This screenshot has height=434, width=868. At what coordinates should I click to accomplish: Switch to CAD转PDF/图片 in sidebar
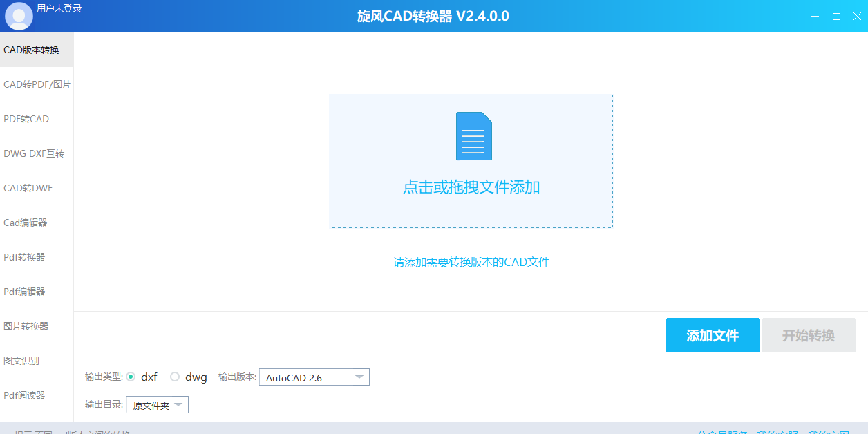click(x=37, y=84)
